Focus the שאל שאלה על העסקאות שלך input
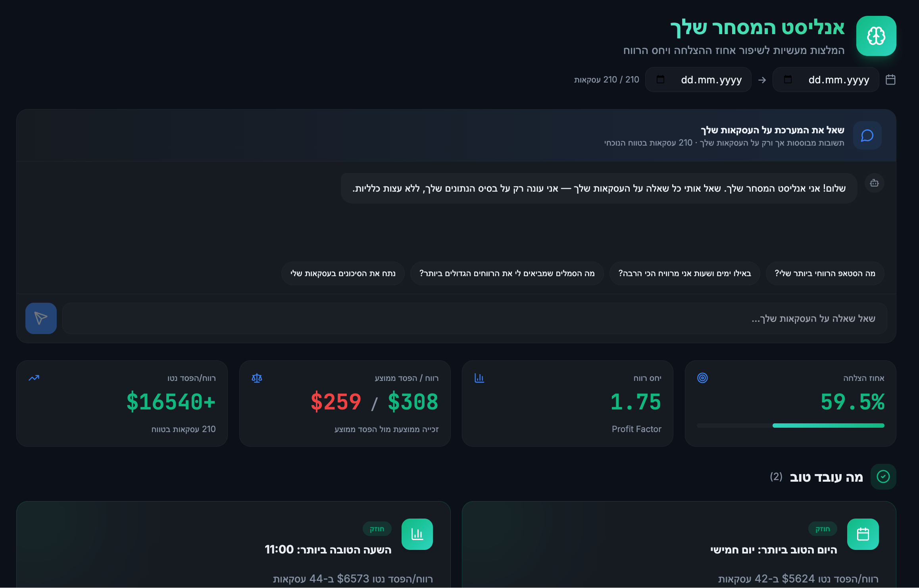Screen dimensions: 919x588 pyautogui.click(x=475, y=318)
